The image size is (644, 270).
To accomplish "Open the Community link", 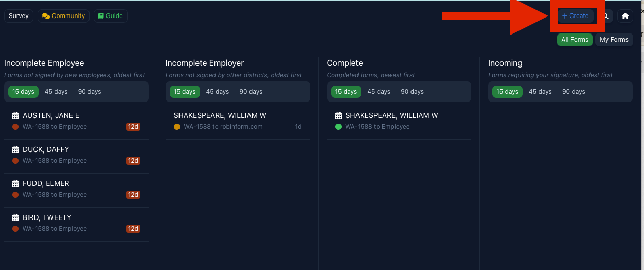I will tap(63, 16).
